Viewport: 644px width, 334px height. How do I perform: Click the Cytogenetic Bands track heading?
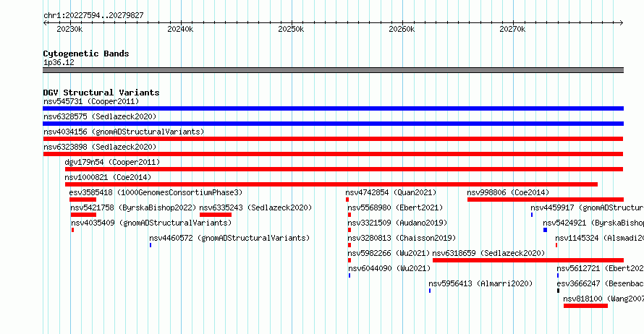pos(86,53)
